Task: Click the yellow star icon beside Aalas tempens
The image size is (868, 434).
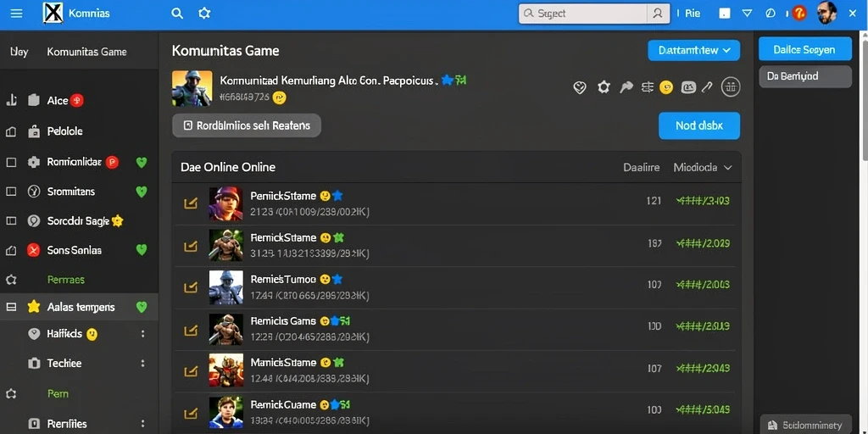Action: (34, 307)
